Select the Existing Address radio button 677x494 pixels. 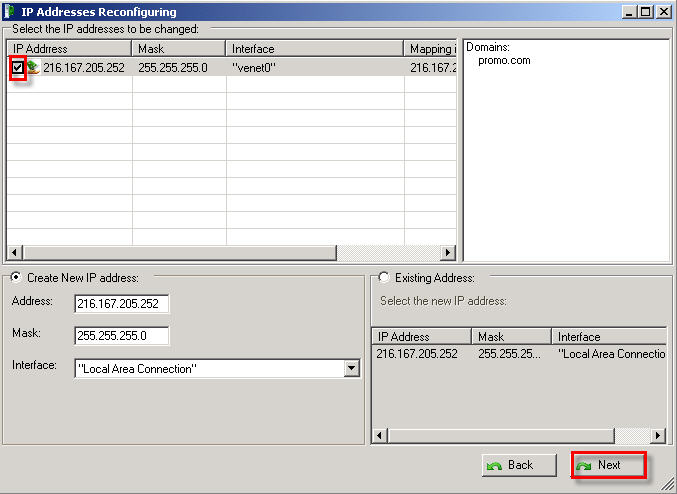(x=384, y=277)
